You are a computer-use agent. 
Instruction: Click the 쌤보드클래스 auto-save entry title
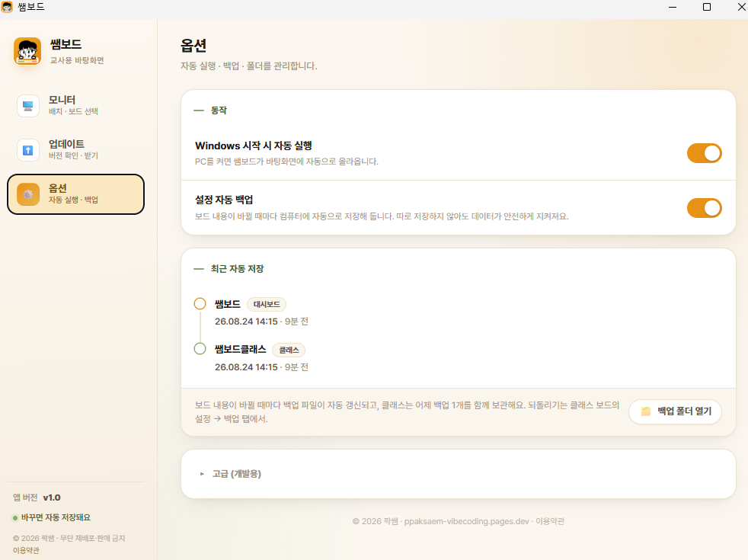tap(241, 349)
